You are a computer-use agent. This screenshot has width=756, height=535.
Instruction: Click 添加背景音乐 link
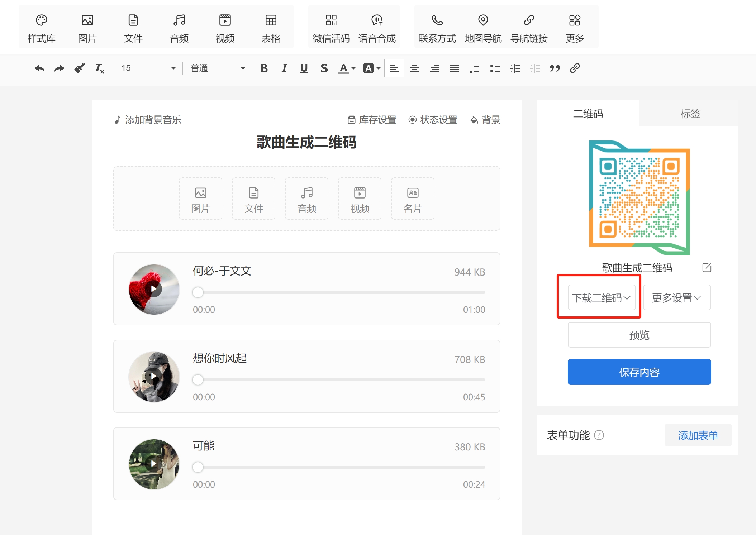147,120
